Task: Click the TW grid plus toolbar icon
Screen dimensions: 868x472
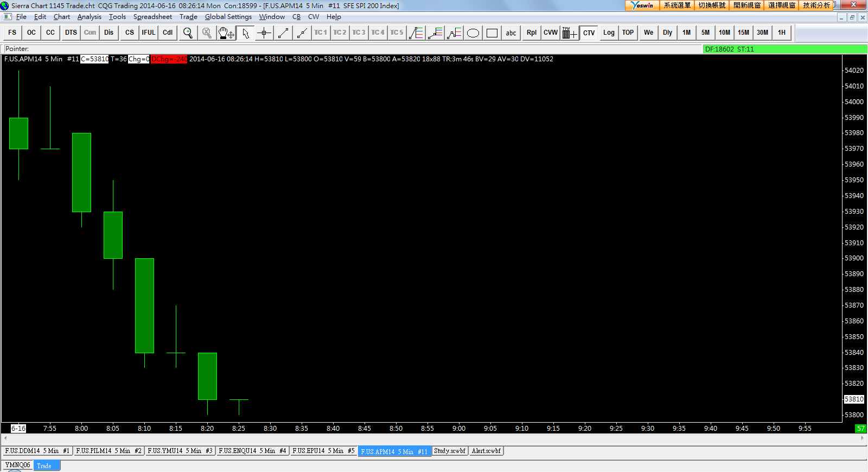Action: tap(570, 33)
